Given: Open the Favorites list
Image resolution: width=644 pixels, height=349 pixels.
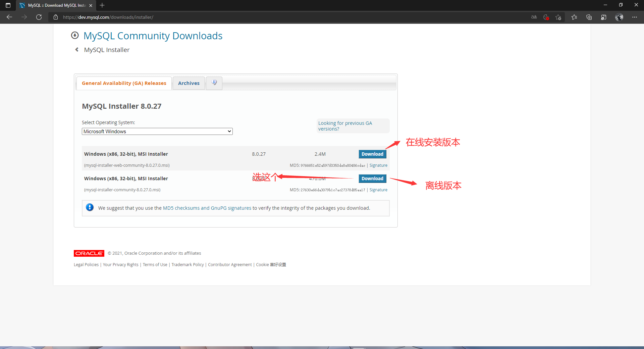Looking at the screenshot, I should pyautogui.click(x=574, y=17).
